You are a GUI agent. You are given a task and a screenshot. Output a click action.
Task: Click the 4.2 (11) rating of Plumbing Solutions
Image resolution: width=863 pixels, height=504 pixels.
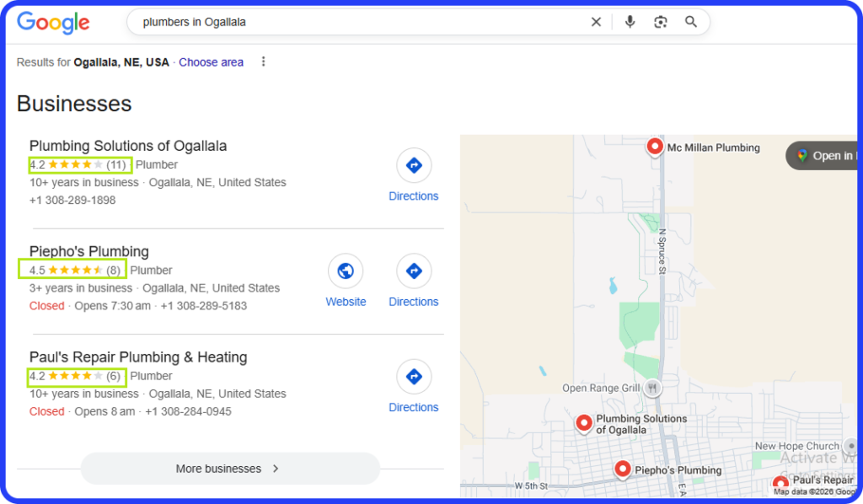click(x=80, y=164)
